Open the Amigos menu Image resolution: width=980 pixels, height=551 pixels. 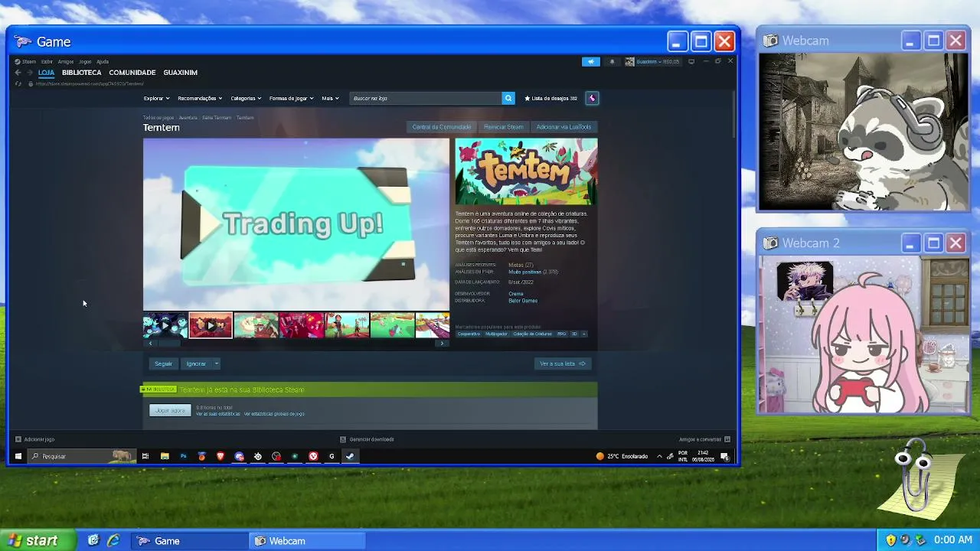point(66,61)
